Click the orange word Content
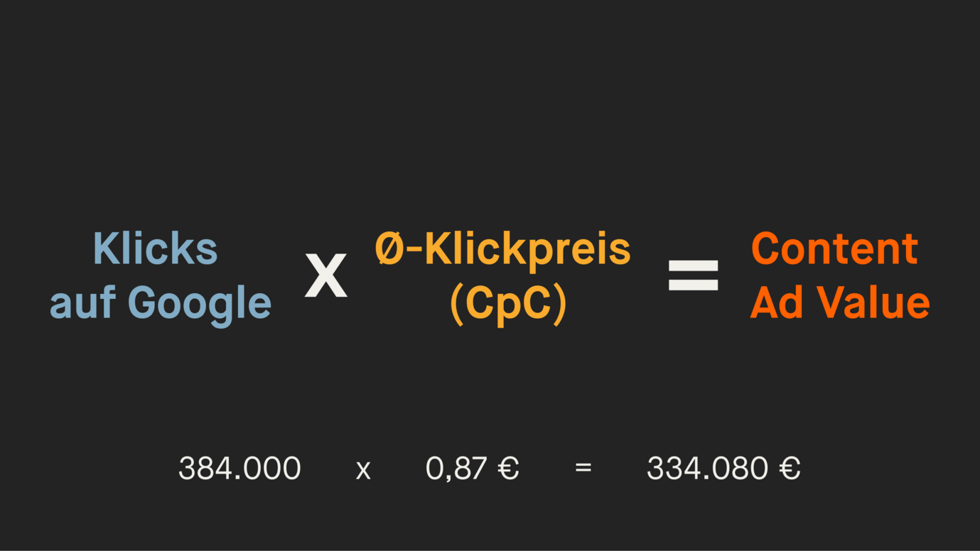Screen dimensions: 980x551 (834, 249)
